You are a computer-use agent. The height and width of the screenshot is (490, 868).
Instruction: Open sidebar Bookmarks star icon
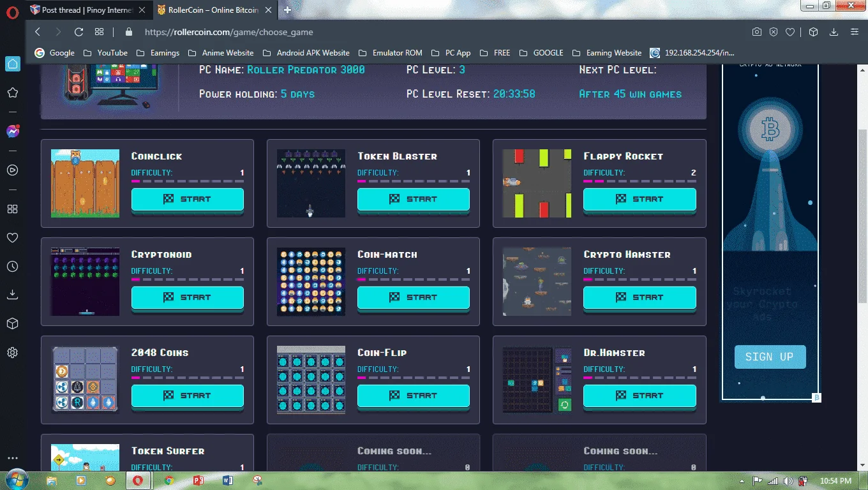[12, 93]
